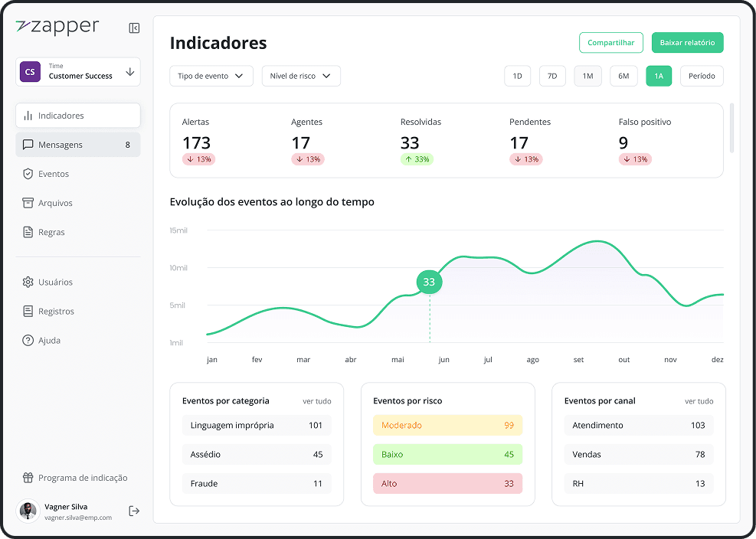756x539 pixels.
Task: Select the Linguagem imprópria row
Action: 257,425
